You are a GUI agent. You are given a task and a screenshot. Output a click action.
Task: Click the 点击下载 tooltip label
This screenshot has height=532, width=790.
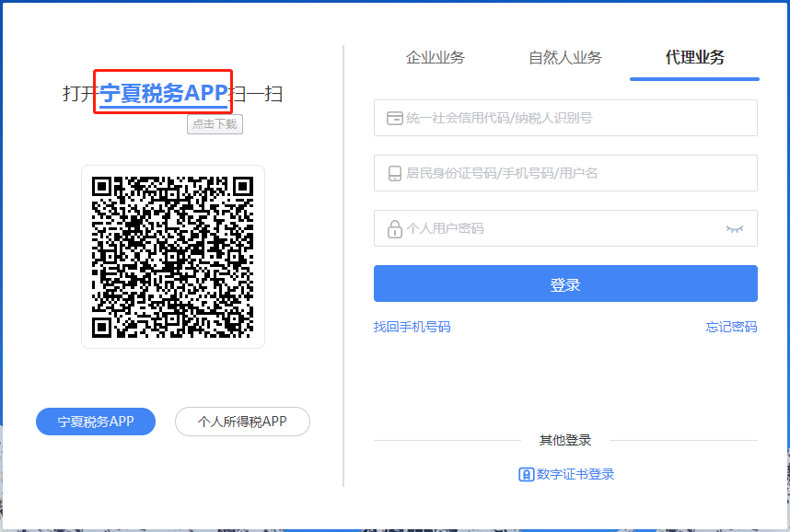tap(215, 124)
